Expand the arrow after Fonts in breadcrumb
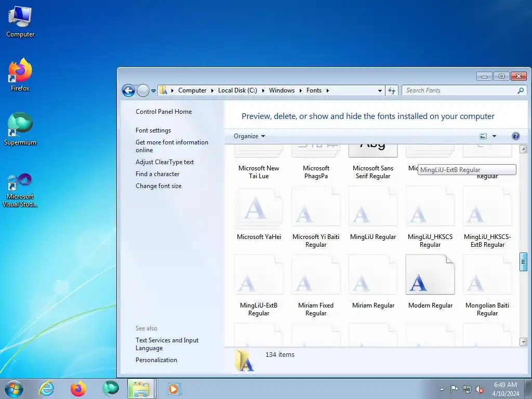 pos(327,90)
